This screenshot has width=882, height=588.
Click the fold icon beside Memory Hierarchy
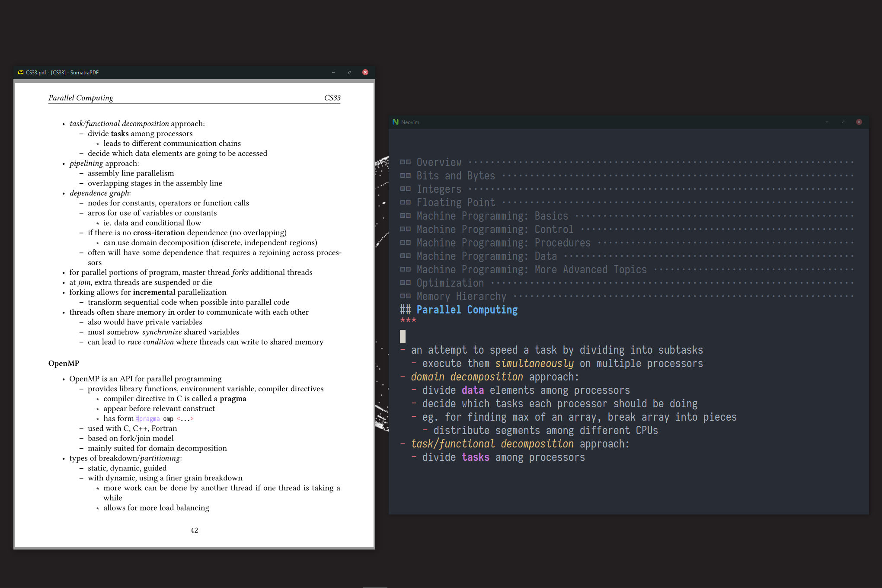pos(405,296)
